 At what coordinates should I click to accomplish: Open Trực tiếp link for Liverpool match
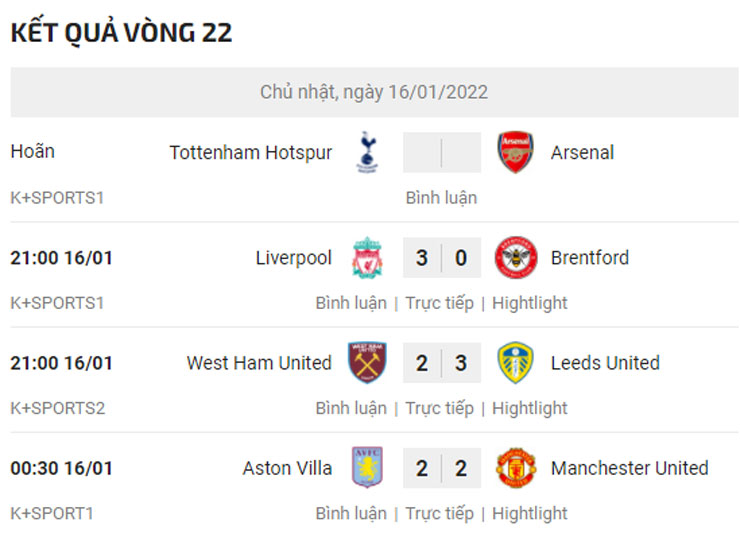tap(439, 303)
